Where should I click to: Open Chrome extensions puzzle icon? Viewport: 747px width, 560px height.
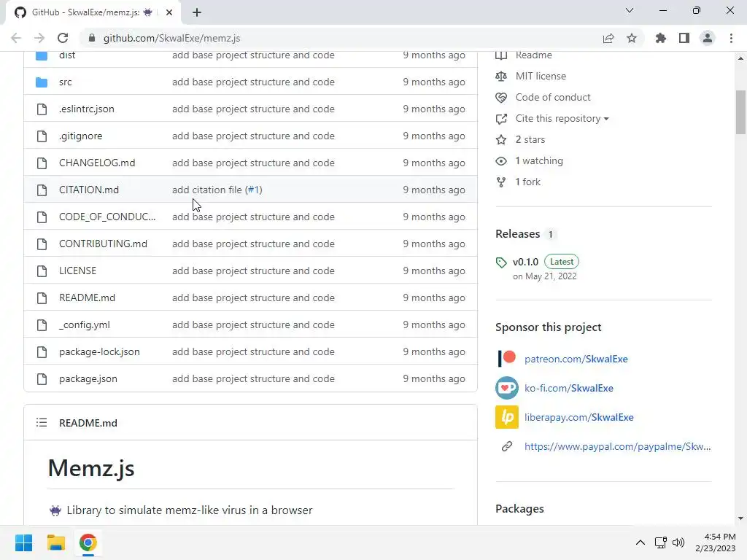661,38
